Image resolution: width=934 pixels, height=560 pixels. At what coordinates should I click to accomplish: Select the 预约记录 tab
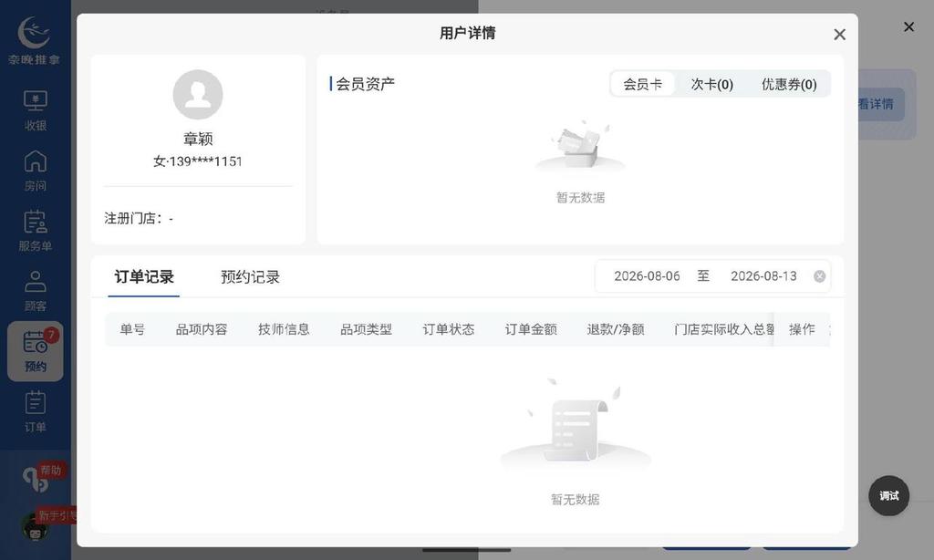pyautogui.click(x=250, y=277)
